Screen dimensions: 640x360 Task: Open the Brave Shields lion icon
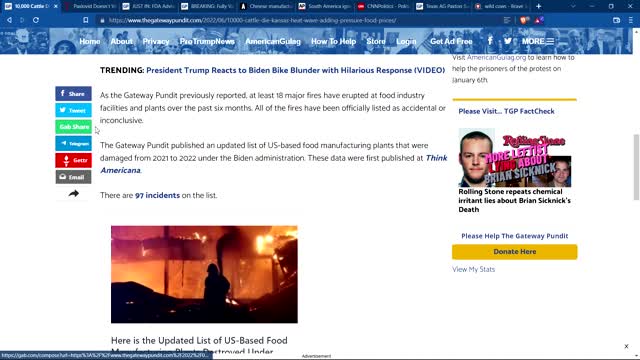(524, 20)
